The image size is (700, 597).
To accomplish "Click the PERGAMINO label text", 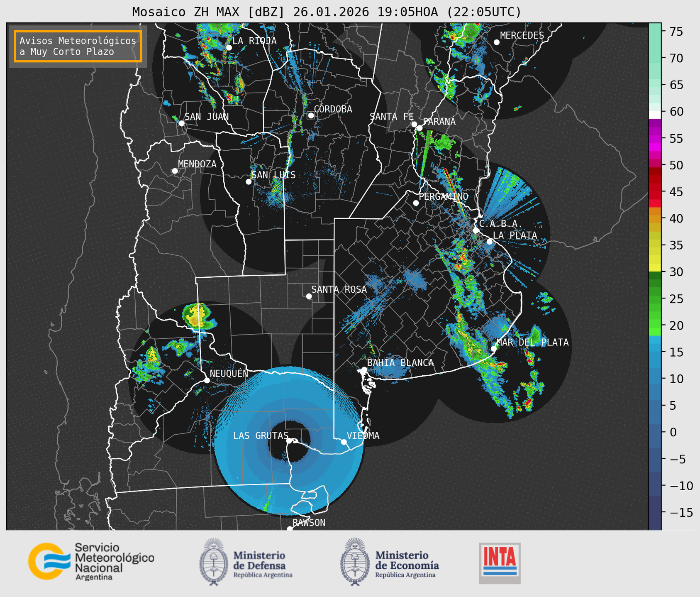I will (x=444, y=196).
